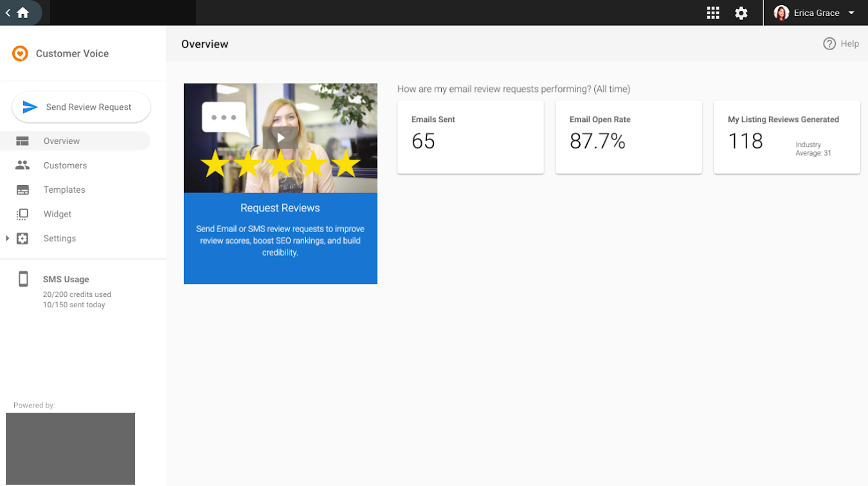Click the Help question mark icon
The image size is (868, 486).
click(829, 44)
